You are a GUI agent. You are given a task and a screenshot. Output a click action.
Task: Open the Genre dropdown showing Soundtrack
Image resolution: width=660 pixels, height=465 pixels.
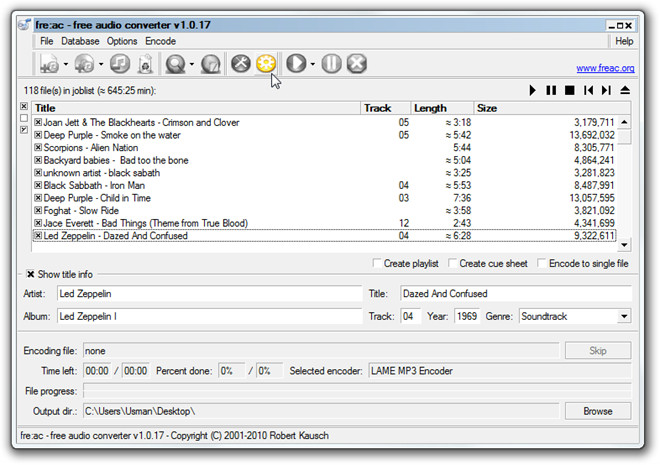coord(624,316)
